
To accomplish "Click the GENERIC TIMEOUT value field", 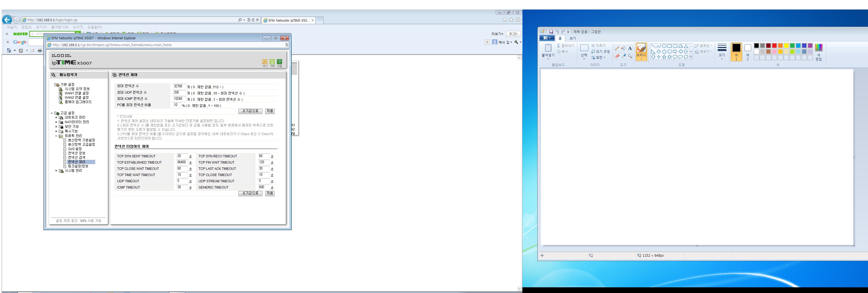I will (263, 187).
